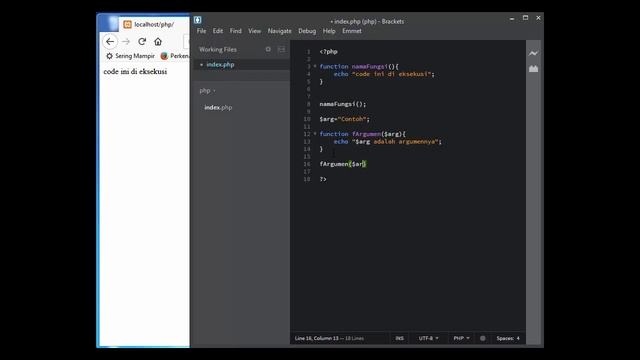
Task: Click echo "code ini di eksekusi" line
Action: point(384,74)
